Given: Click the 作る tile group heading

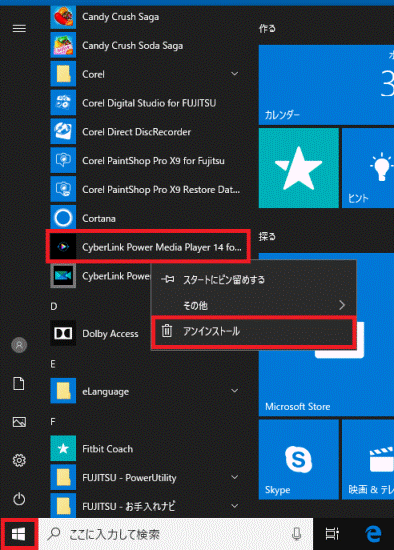Looking at the screenshot, I should click(x=267, y=28).
